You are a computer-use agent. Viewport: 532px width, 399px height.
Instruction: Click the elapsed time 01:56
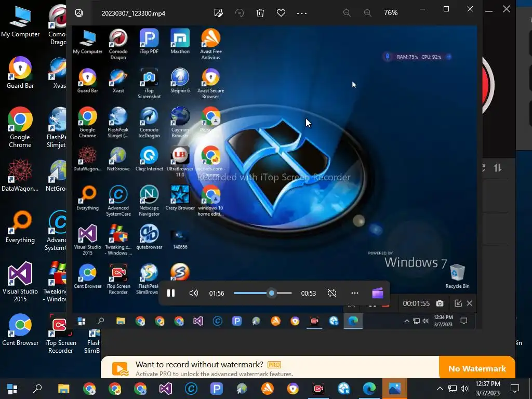click(217, 293)
